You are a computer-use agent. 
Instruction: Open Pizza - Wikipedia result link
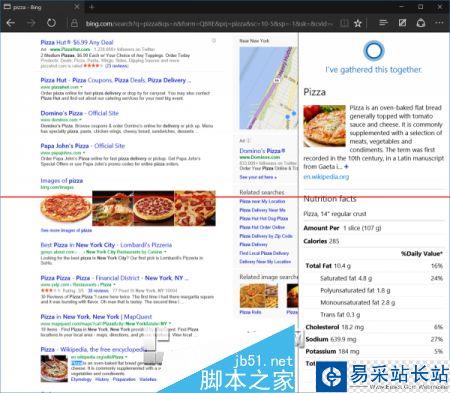click(93, 349)
